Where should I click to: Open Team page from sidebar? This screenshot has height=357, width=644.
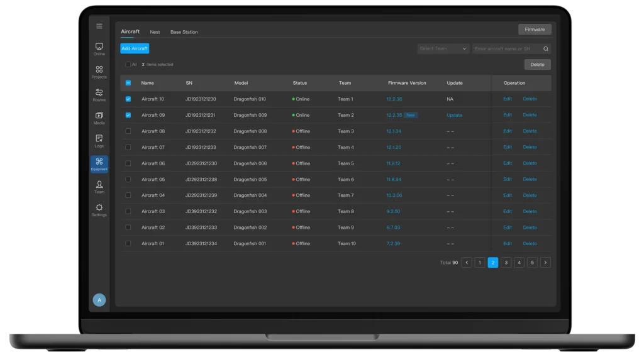pyautogui.click(x=99, y=187)
